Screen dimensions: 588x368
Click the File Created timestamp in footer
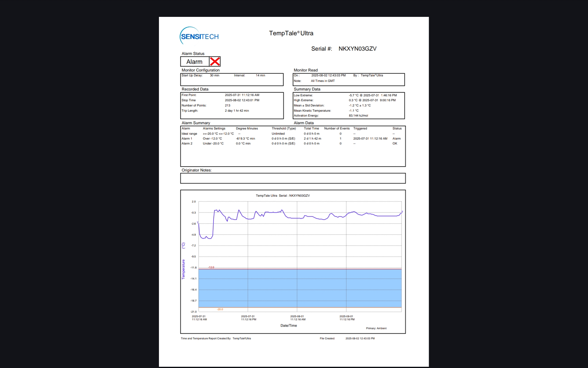point(360,339)
